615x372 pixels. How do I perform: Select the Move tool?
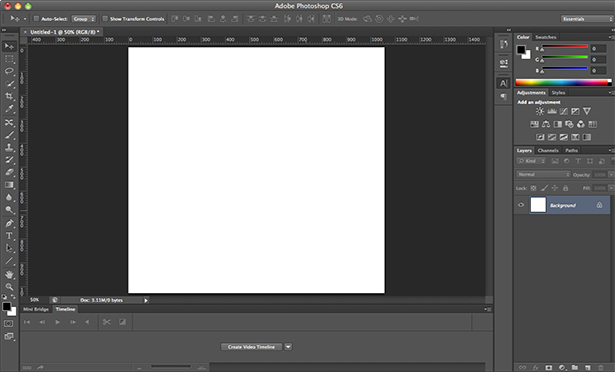pos(9,46)
